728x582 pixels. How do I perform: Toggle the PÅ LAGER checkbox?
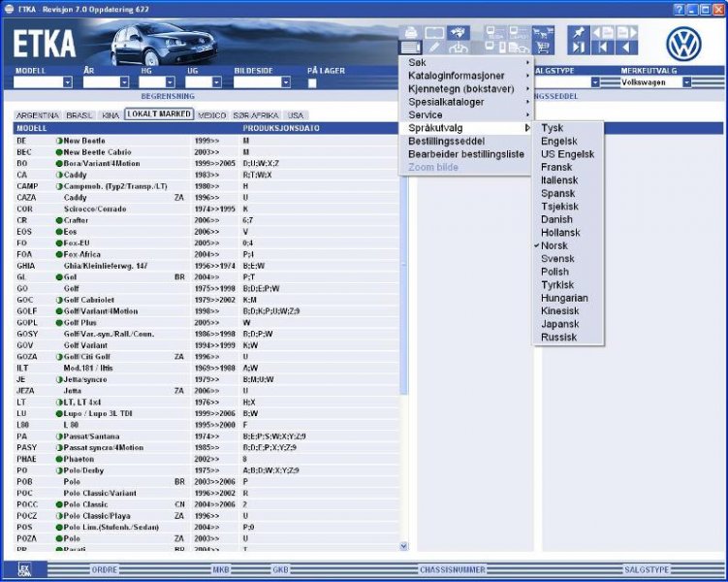coord(312,82)
